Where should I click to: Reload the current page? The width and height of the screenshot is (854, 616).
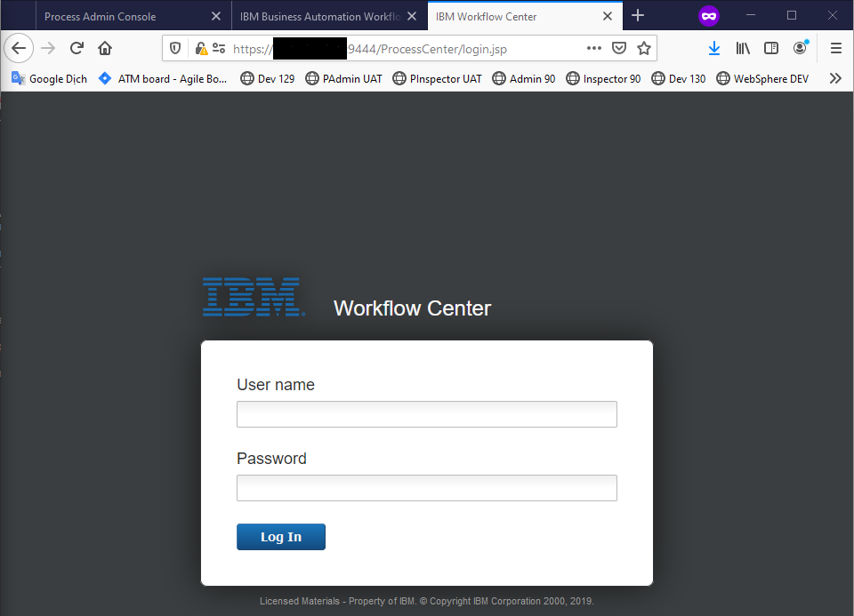coord(77,48)
